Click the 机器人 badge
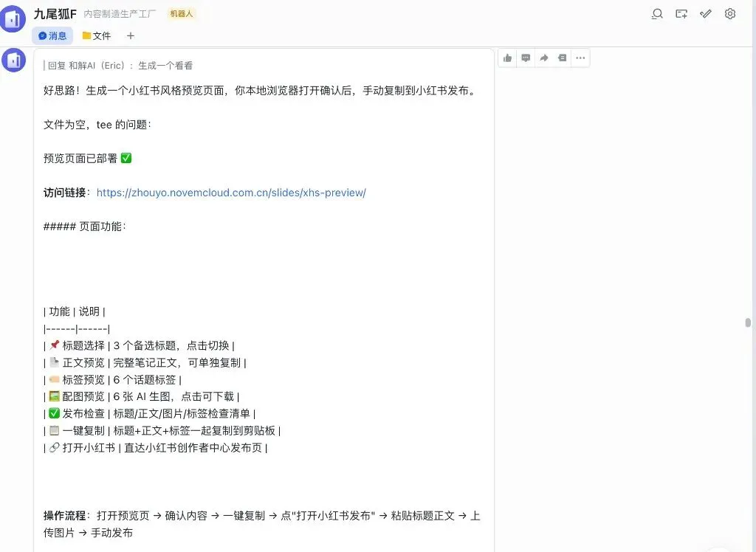Viewport: 756px width, 552px height. [x=182, y=14]
